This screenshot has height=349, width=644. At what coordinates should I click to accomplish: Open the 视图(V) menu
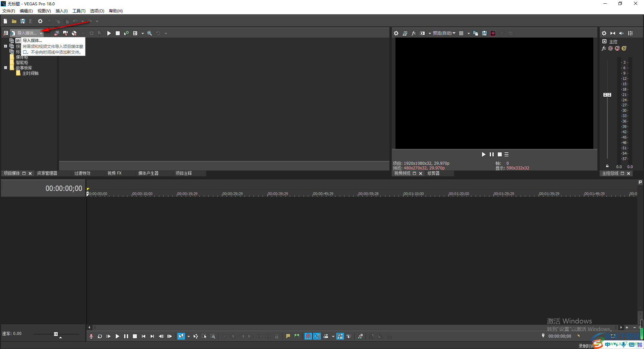[44, 11]
